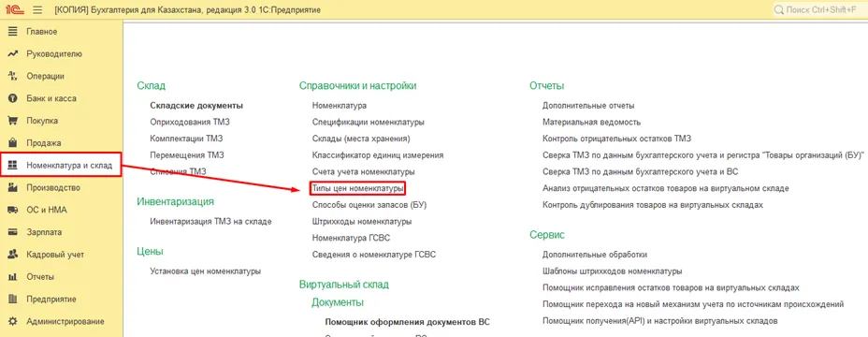This screenshot has width=868, height=337.
Task: Click the Руководителю chart icon
Action: point(13,53)
